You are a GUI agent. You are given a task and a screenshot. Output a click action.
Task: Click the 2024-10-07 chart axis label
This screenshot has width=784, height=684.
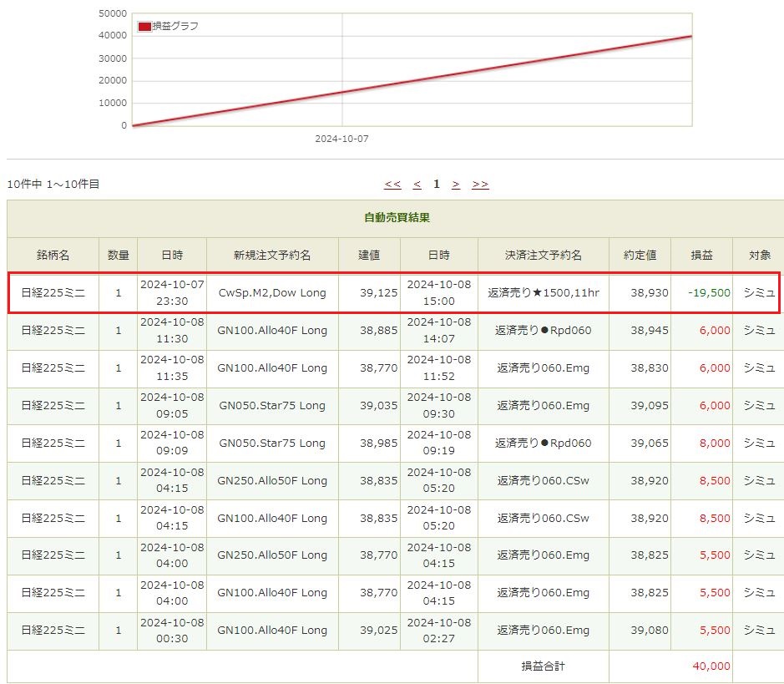click(341, 139)
